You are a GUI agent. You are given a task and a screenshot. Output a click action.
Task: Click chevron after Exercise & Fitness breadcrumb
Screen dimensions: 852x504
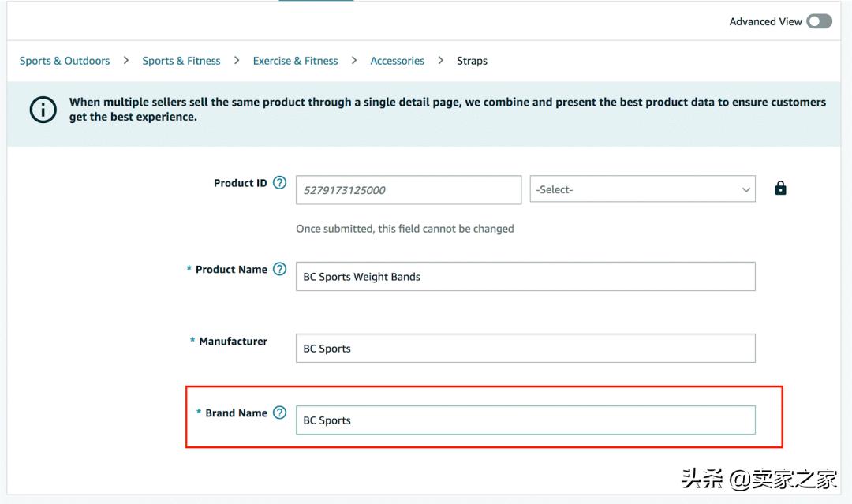354,60
